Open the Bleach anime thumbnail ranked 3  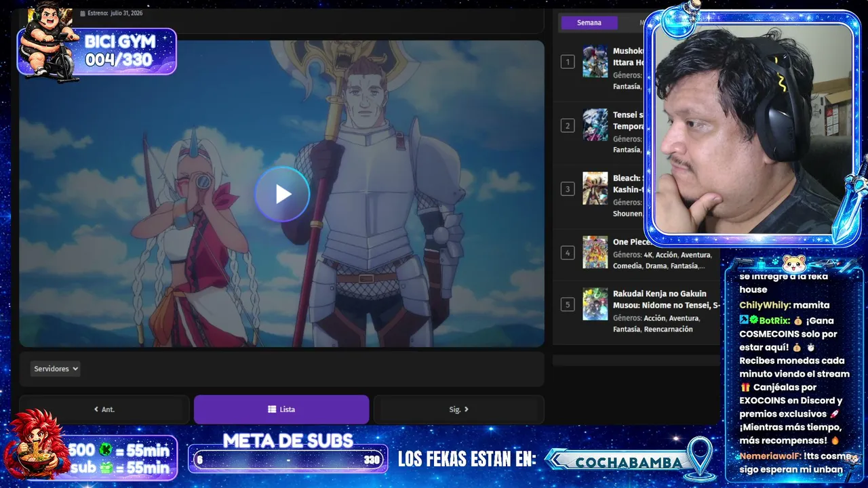[x=595, y=188]
